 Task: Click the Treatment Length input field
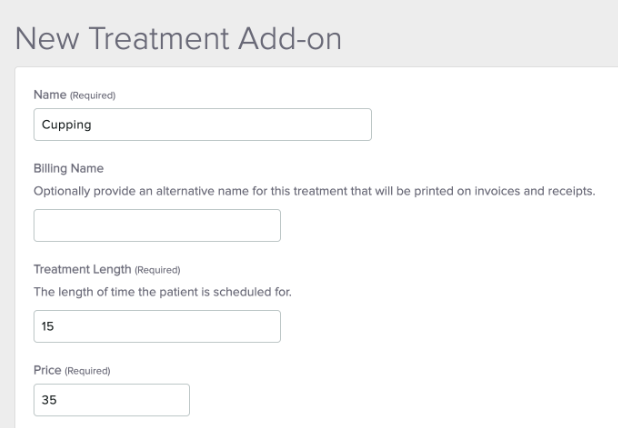(x=157, y=326)
